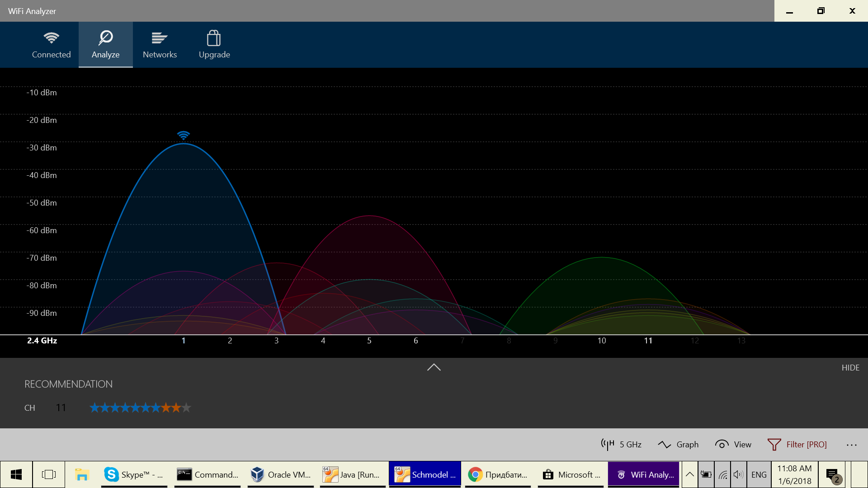The height and width of the screenshot is (488, 868).
Task: Click the Filter [PRO] funnel icon
Action: coord(774,445)
